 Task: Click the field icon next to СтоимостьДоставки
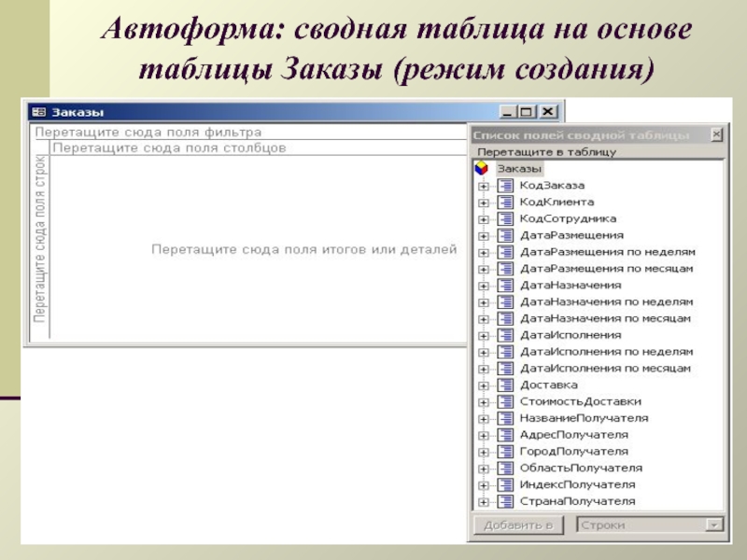click(x=506, y=402)
